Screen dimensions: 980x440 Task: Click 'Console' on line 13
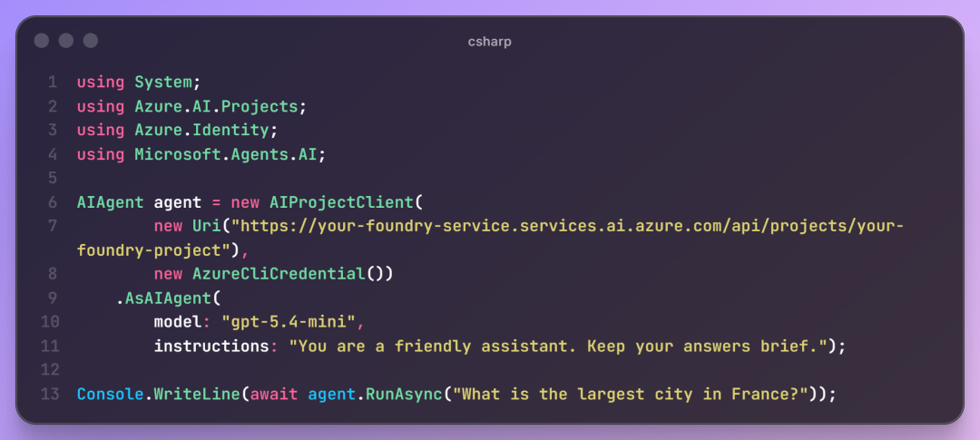coord(110,395)
